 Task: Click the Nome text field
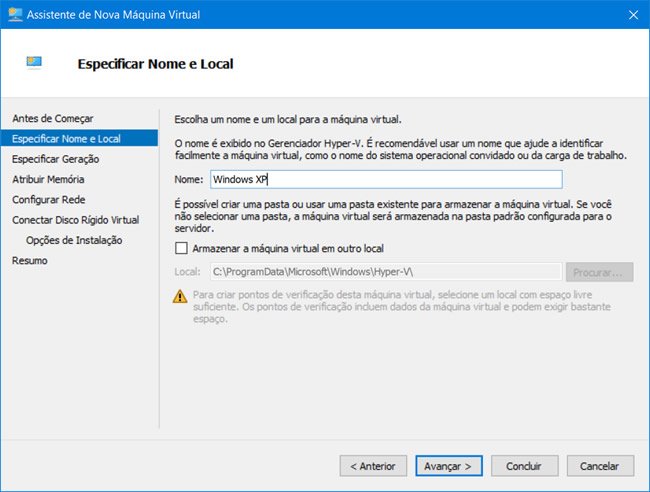[x=385, y=180]
